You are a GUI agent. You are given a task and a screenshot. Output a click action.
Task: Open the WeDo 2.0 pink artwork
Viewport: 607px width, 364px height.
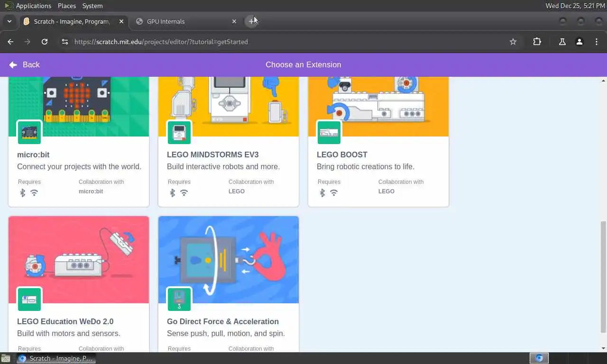tap(79, 260)
